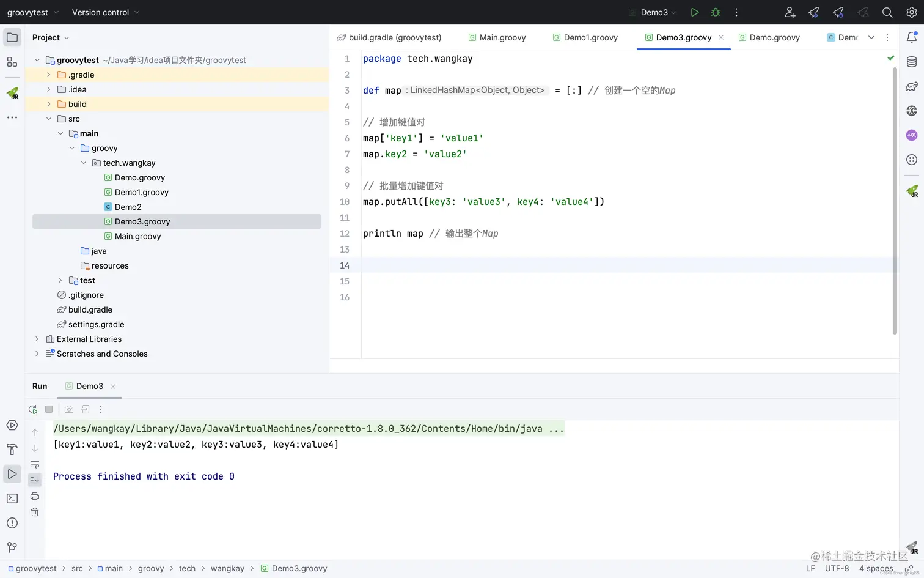
Task: Expand the build folder
Action: [x=49, y=104]
